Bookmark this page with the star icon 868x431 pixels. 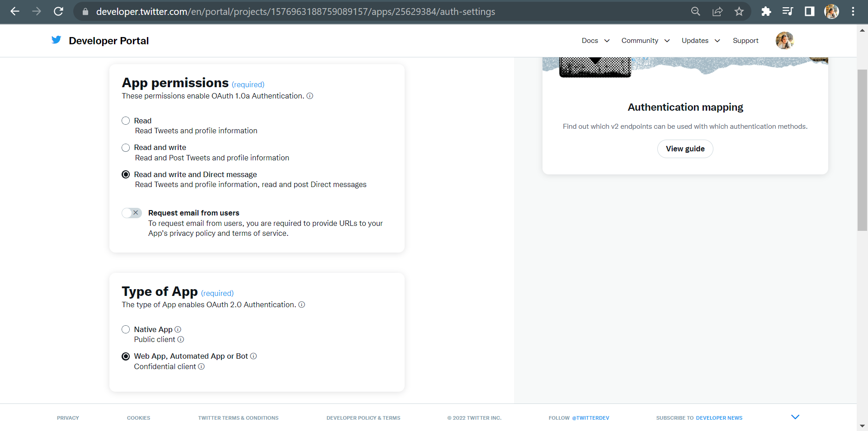click(739, 11)
